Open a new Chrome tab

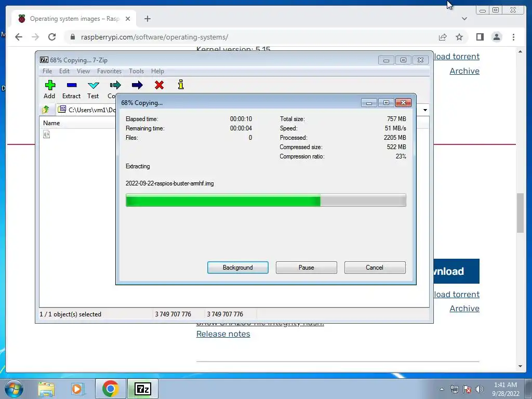(x=147, y=19)
